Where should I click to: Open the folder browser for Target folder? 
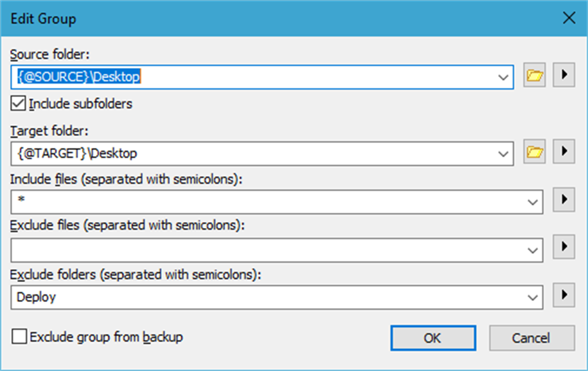534,152
